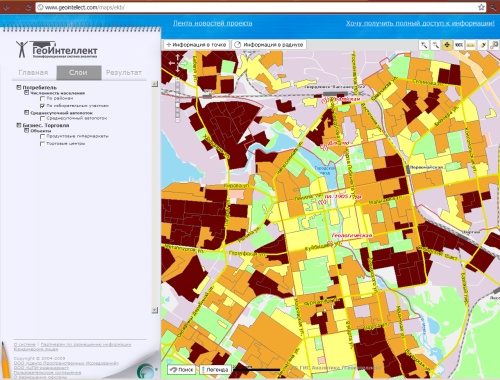Activate the pan (hand move) tool
500x380 pixels.
[x=447, y=45]
